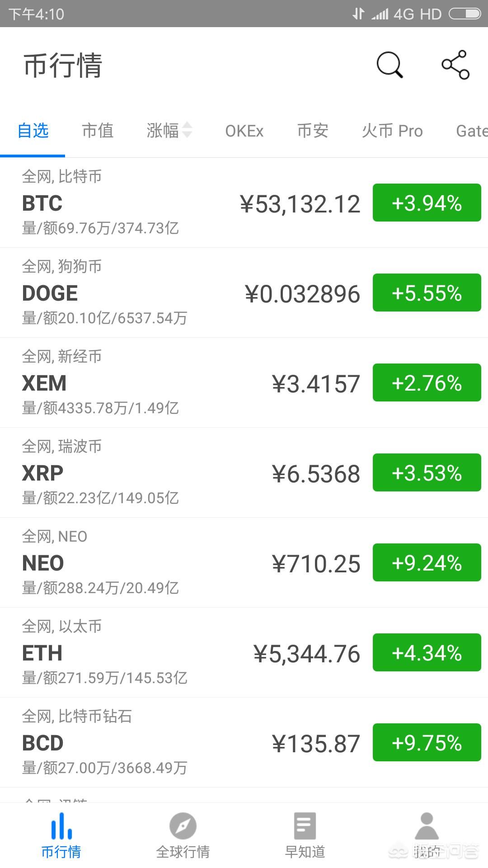Viewport: 488px width, 868px height.
Task: Tap the XEM +2.76% green button
Action: (x=427, y=382)
